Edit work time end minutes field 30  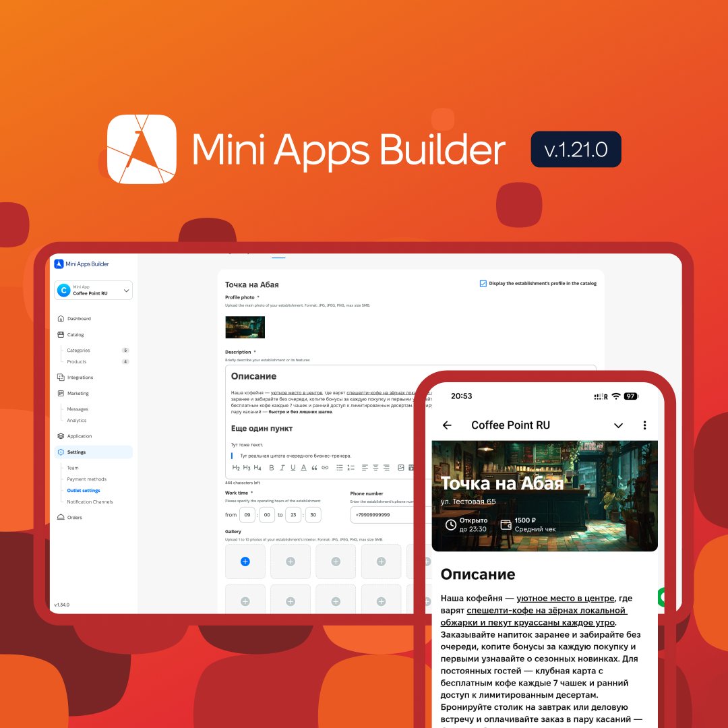(313, 514)
